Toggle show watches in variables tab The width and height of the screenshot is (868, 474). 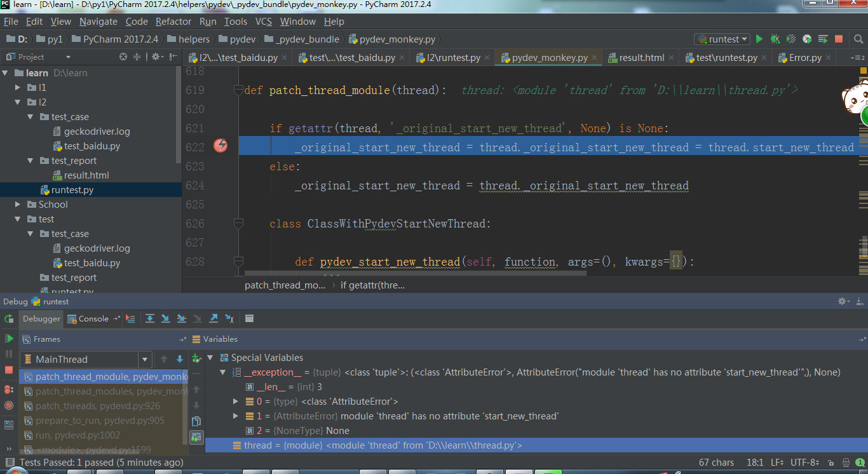196,437
